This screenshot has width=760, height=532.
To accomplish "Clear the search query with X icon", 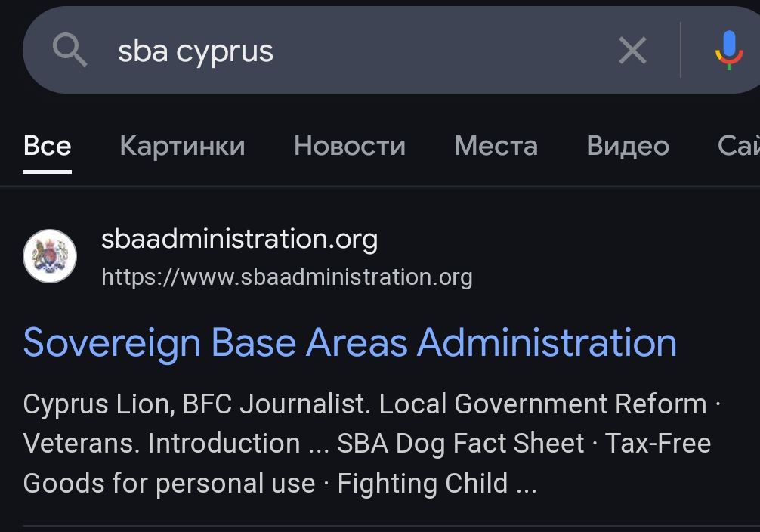I will (x=632, y=50).
